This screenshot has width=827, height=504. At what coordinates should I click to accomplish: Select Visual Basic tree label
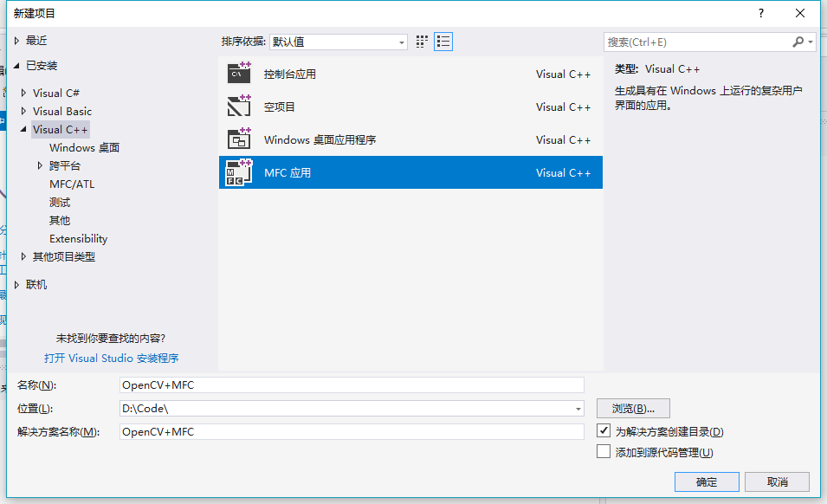62,111
